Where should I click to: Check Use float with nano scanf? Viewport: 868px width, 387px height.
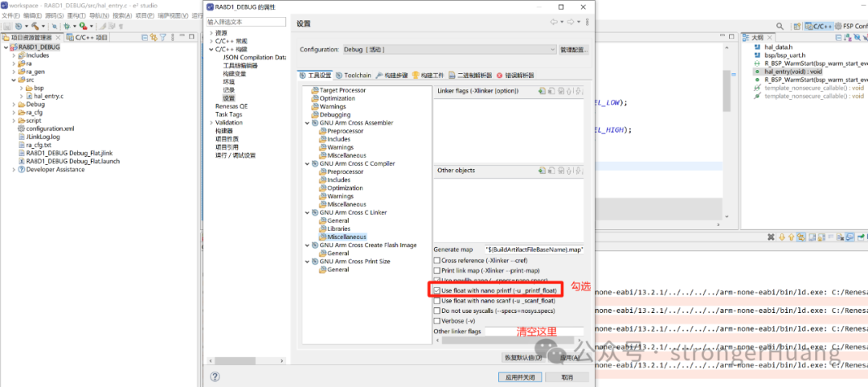436,300
